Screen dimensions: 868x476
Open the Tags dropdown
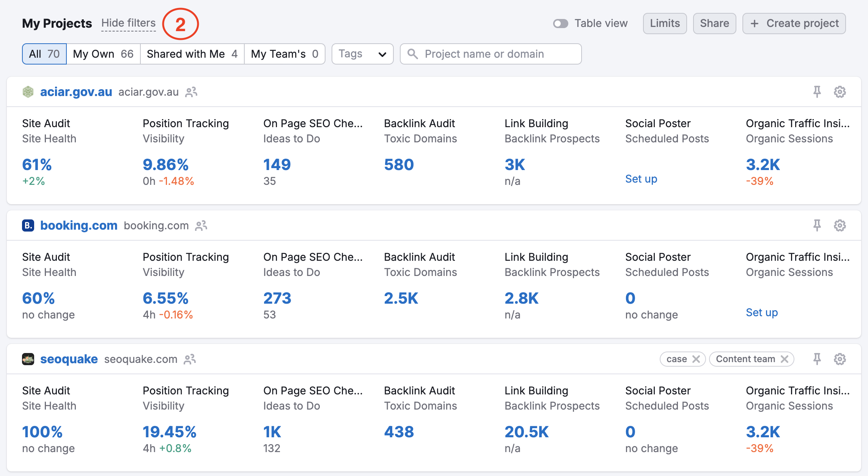click(362, 54)
